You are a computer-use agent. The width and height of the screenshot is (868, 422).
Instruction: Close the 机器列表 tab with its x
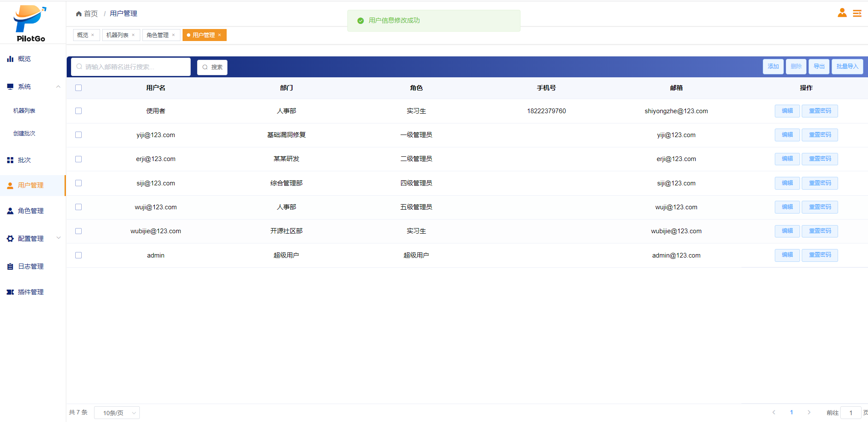tap(133, 35)
